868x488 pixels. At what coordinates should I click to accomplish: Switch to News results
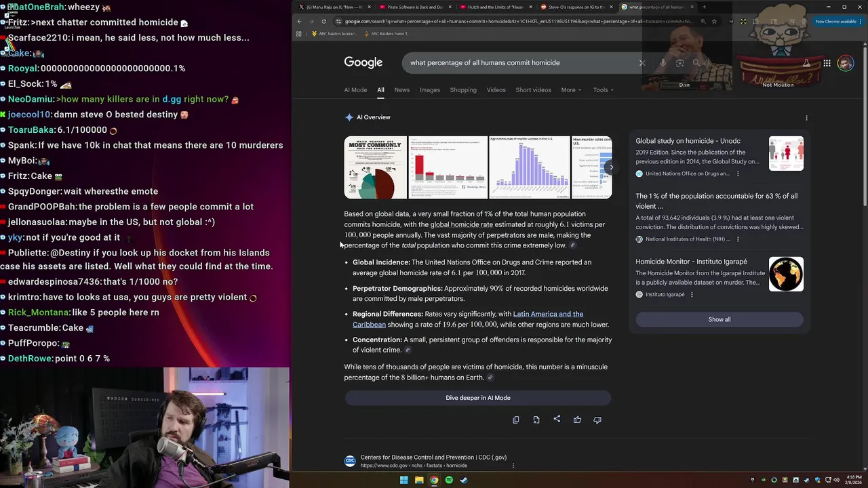coord(402,90)
